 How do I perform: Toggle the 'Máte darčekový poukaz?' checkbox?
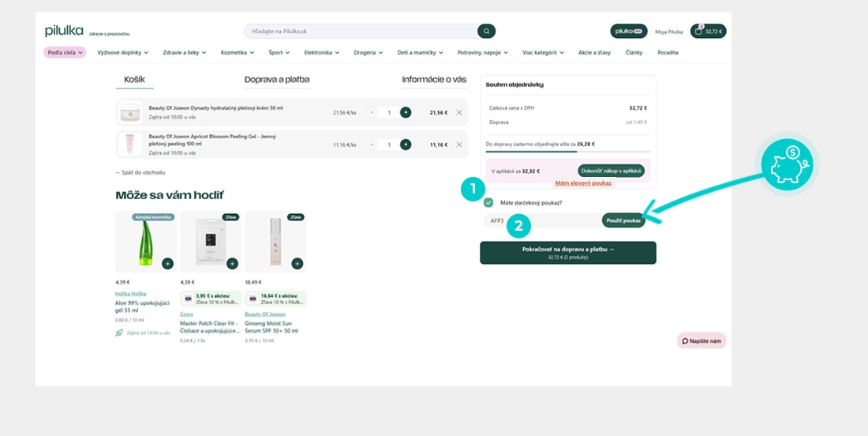pos(488,203)
